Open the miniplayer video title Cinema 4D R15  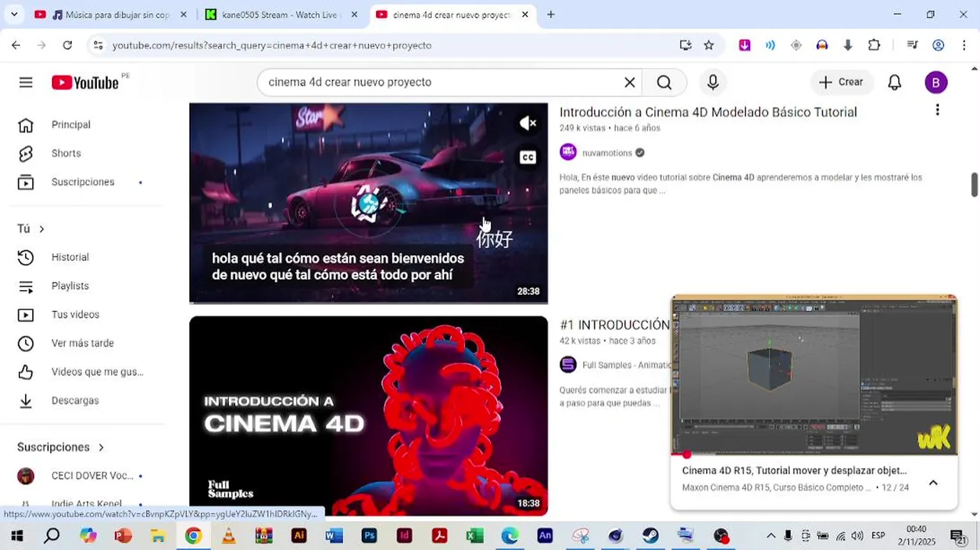click(795, 471)
